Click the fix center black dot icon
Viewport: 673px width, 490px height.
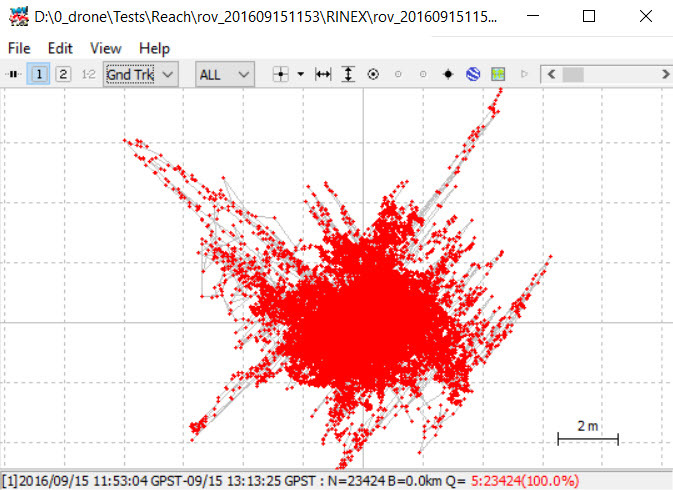(448, 74)
